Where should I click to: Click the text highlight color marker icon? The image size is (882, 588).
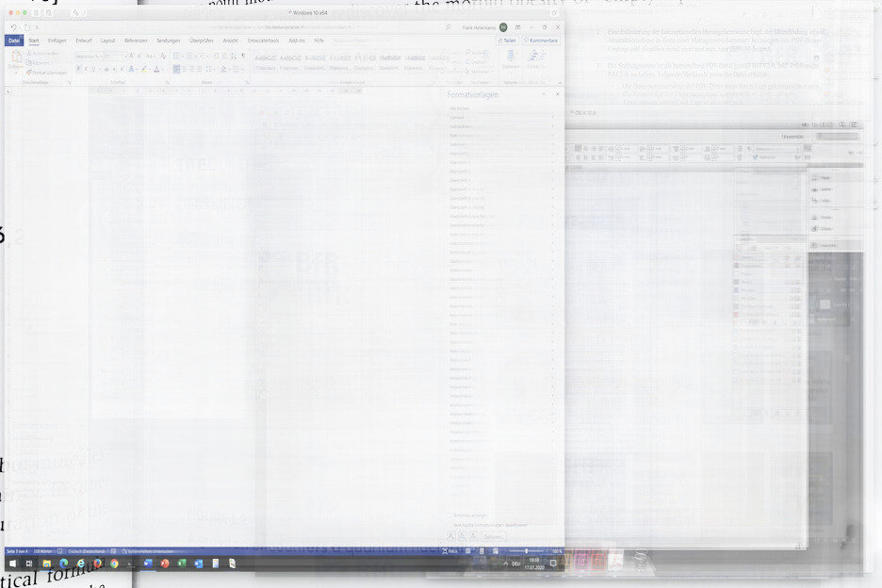(x=144, y=69)
